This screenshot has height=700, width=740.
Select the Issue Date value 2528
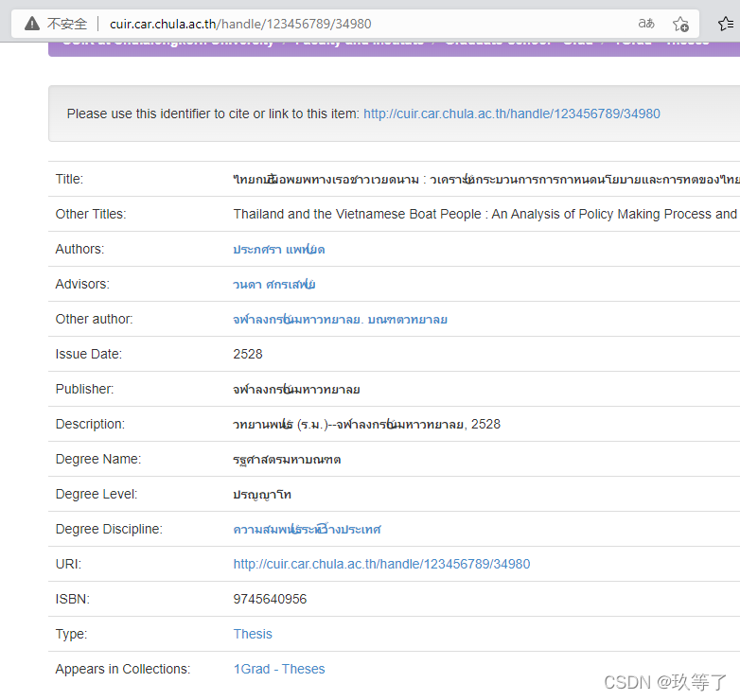[x=248, y=354]
